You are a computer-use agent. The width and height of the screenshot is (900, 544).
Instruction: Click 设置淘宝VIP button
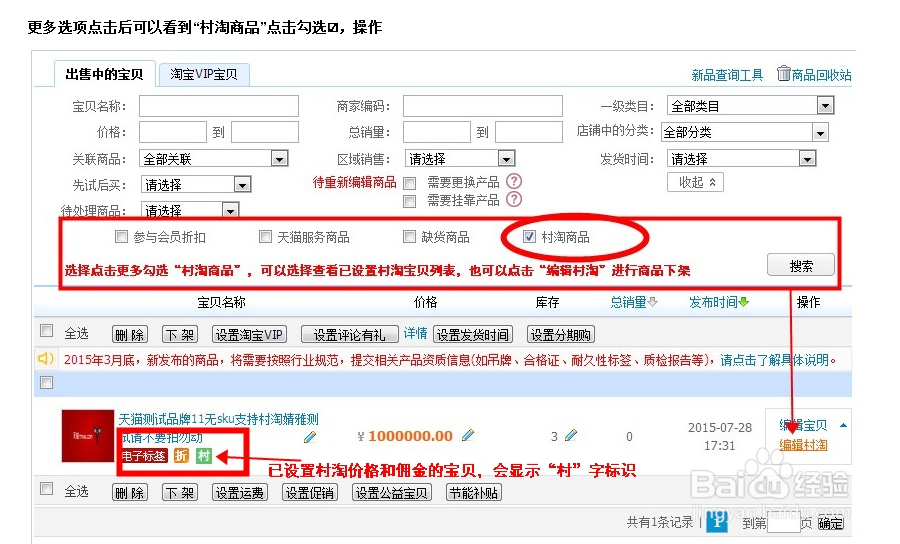(249, 335)
